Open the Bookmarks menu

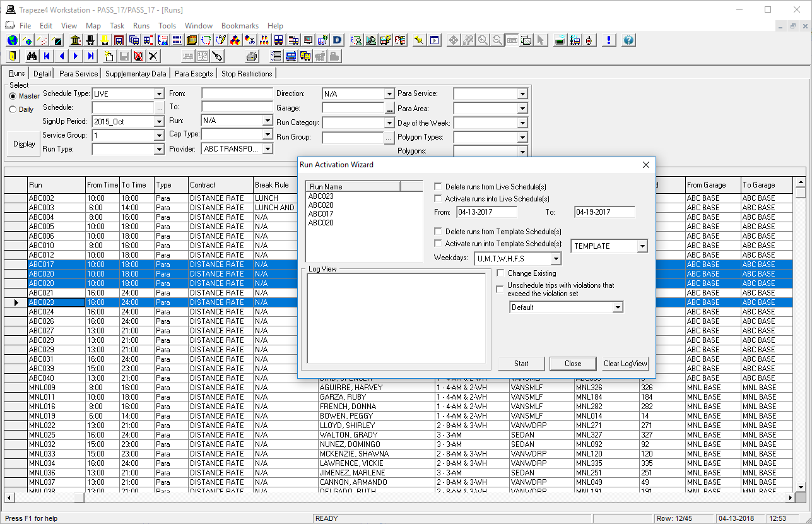[240, 25]
